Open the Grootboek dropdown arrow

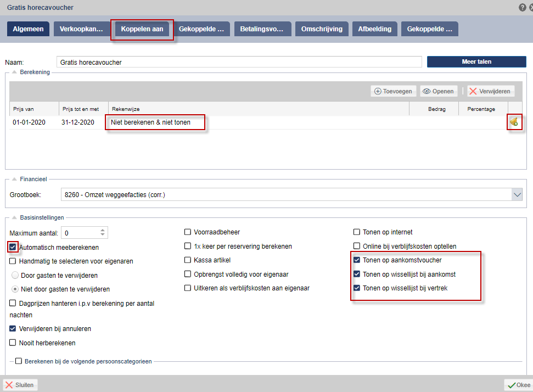coord(517,195)
